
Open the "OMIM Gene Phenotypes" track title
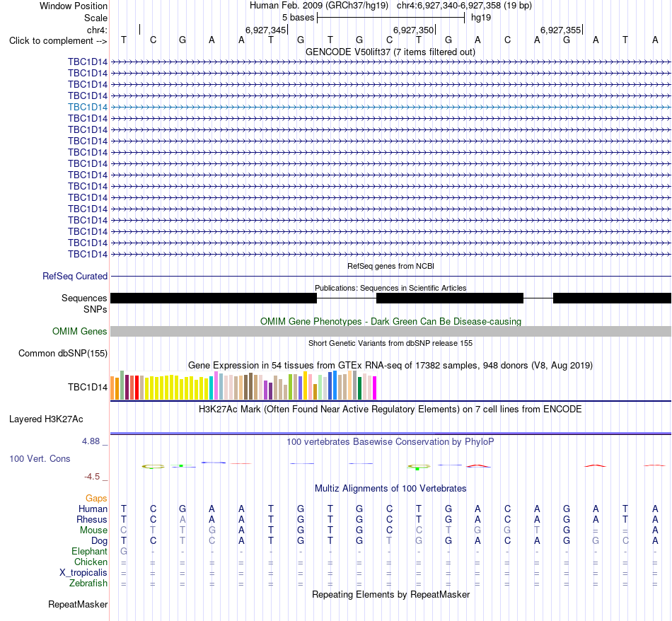coord(390,321)
